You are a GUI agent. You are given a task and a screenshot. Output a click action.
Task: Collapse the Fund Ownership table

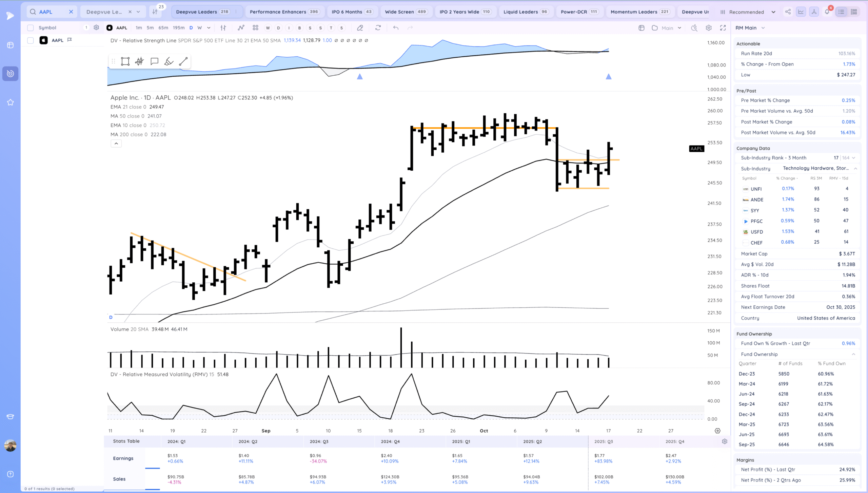tap(853, 354)
